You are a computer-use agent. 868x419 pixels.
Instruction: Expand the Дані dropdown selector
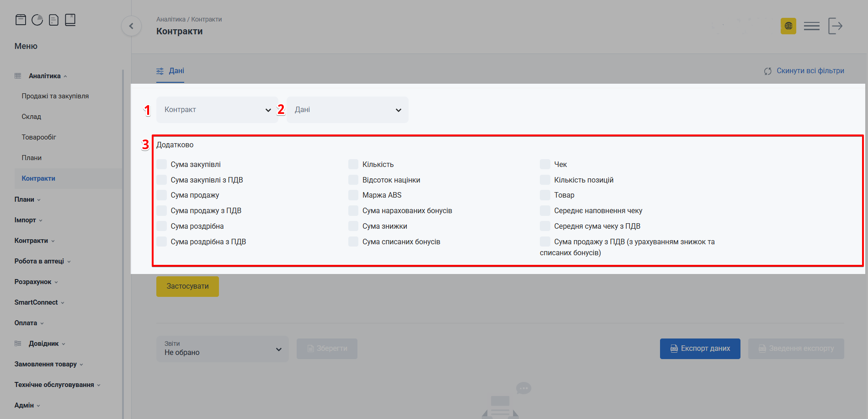(x=347, y=110)
